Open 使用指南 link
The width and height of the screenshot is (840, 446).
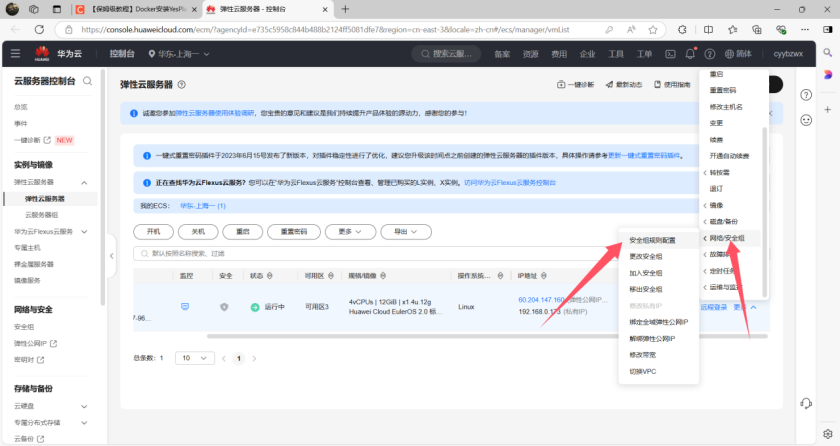pyautogui.click(x=672, y=85)
